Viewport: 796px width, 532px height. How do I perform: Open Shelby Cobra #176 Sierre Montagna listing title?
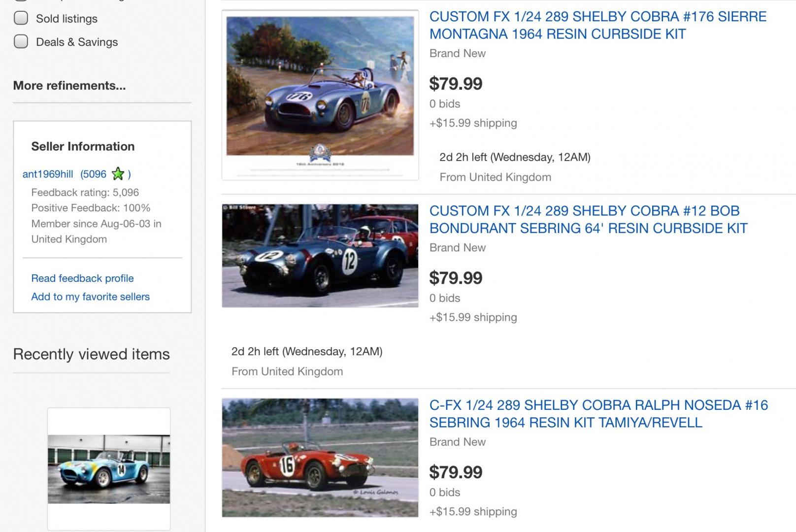pos(598,25)
